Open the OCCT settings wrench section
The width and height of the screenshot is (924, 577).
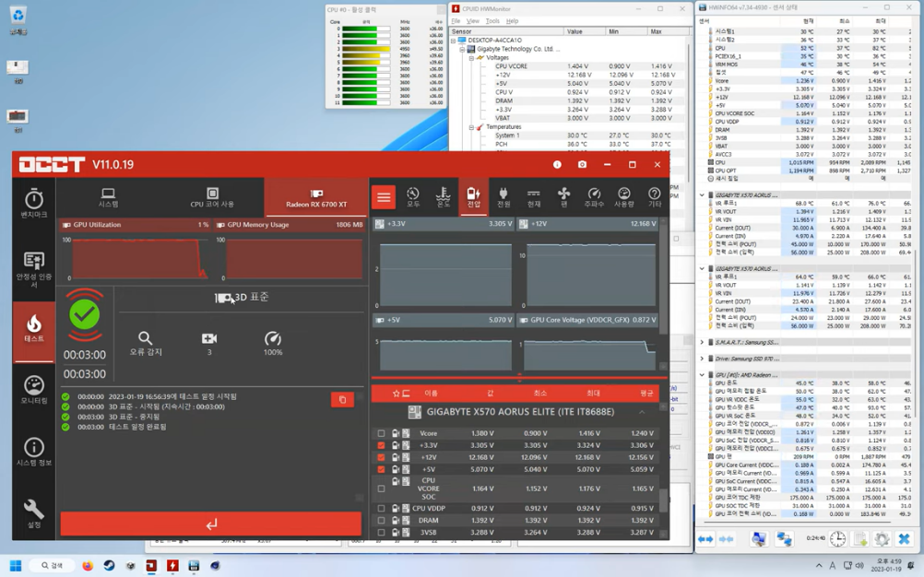(x=33, y=513)
